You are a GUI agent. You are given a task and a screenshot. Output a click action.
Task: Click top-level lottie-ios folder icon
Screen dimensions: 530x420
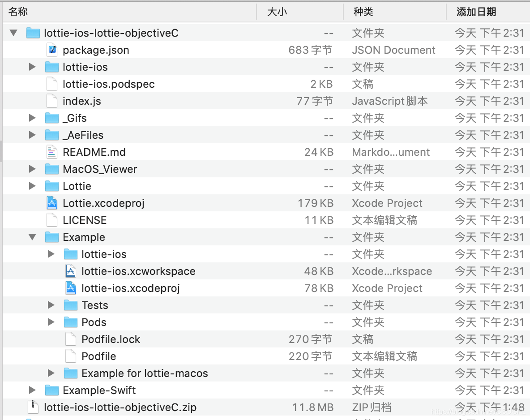coord(52,67)
